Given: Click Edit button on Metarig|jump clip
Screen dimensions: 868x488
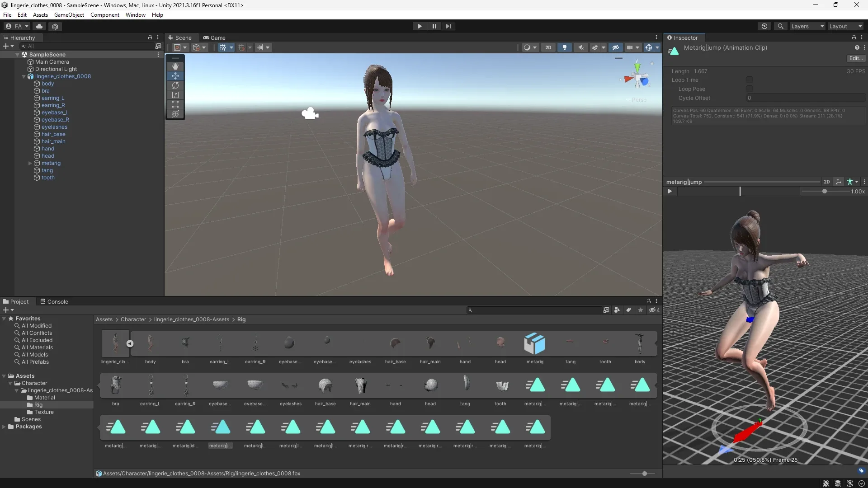Looking at the screenshot, I should [x=856, y=58].
